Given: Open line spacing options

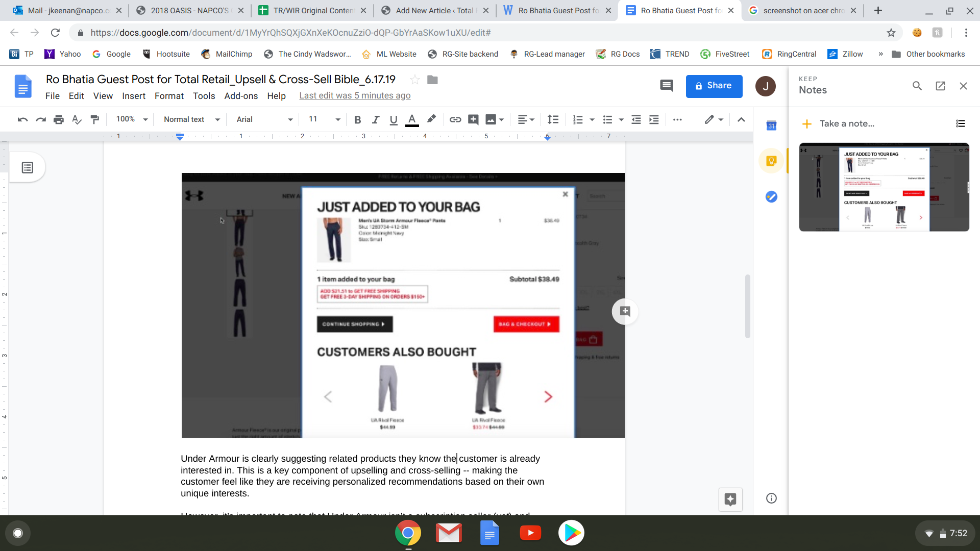Looking at the screenshot, I should point(553,119).
